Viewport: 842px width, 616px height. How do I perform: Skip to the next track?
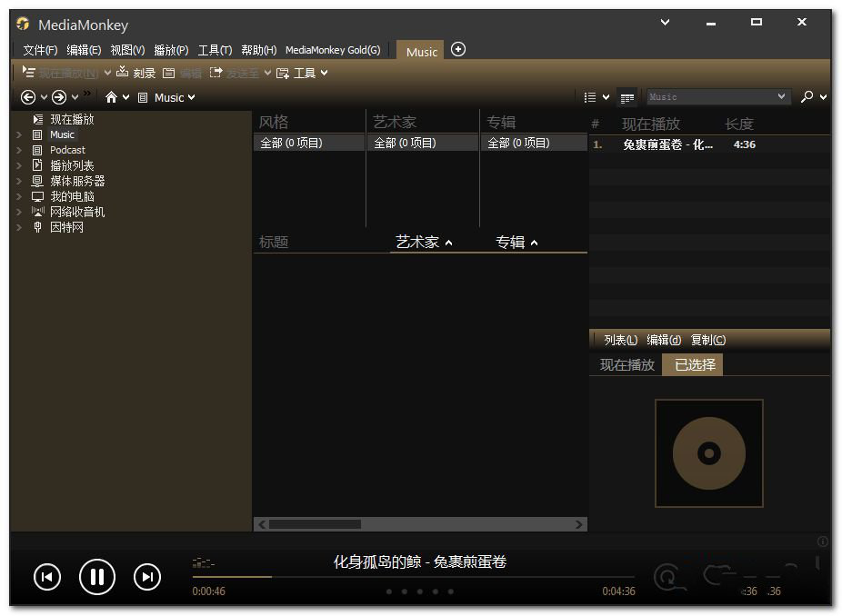(147, 577)
